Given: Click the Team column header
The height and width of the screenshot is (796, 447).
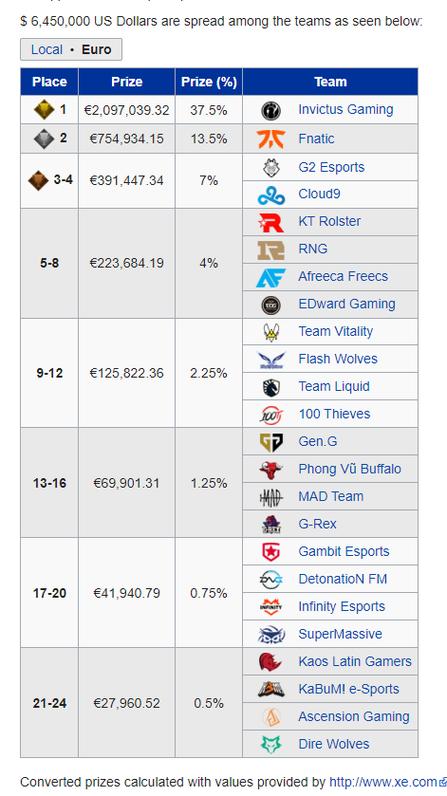Looking at the screenshot, I should pos(330,82).
